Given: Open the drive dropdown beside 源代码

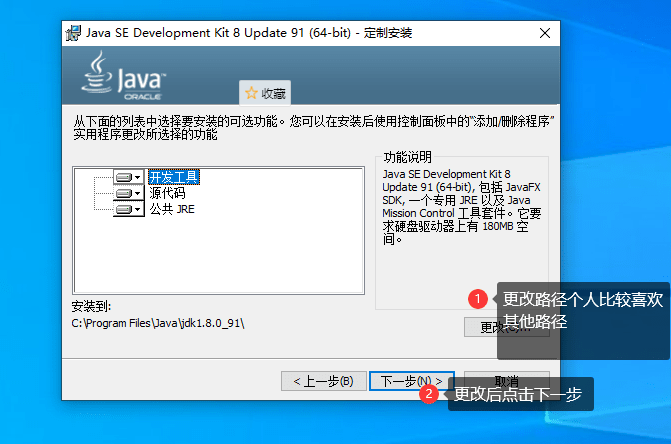Looking at the screenshot, I should pyautogui.click(x=129, y=193).
